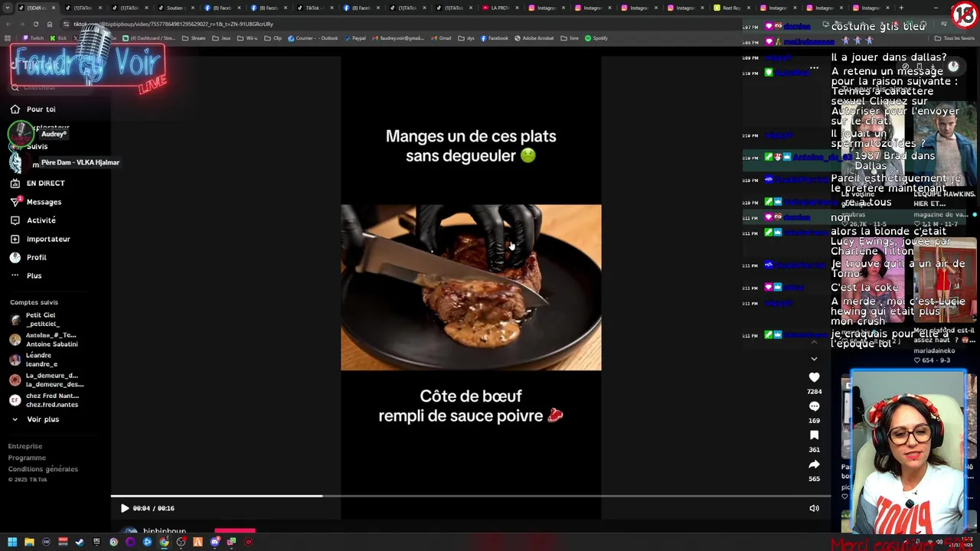980x551 pixels.
Task: Open the Twitch bookmark
Action: 34,38
